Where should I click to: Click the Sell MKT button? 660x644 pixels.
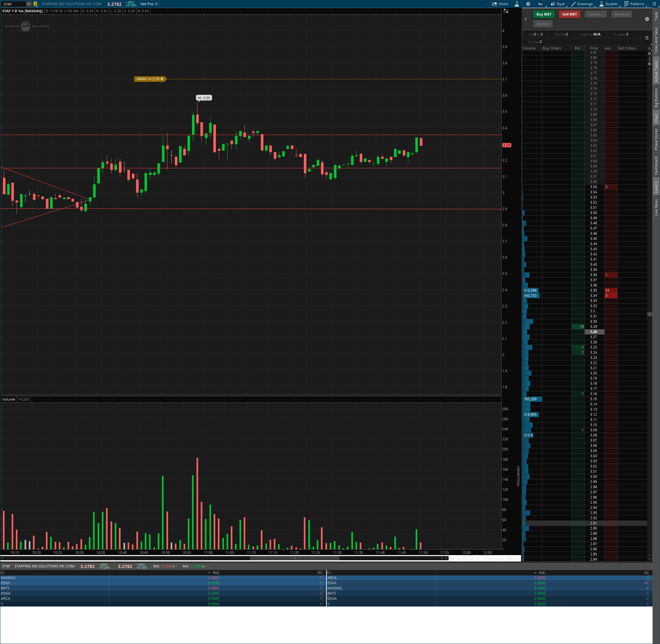coord(570,14)
